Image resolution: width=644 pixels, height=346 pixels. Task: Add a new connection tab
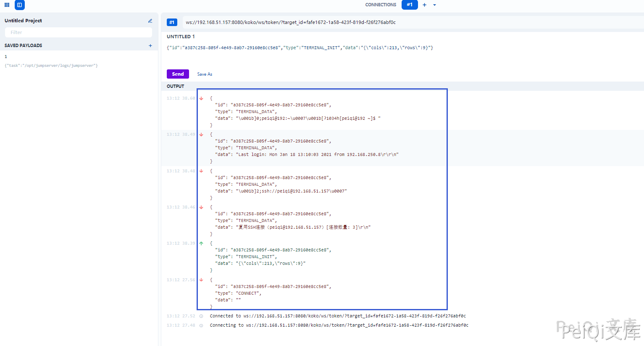coord(424,5)
